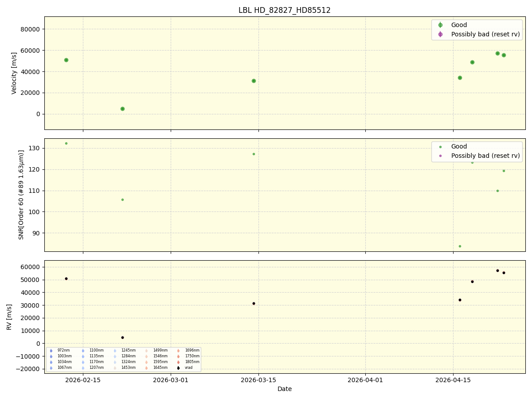
Task: Select the 1207nm legend marker
Action: pos(83,368)
